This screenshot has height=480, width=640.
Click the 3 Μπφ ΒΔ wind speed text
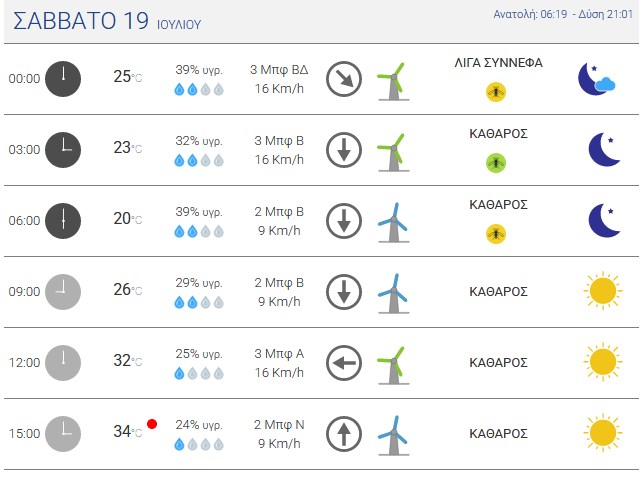click(x=279, y=70)
